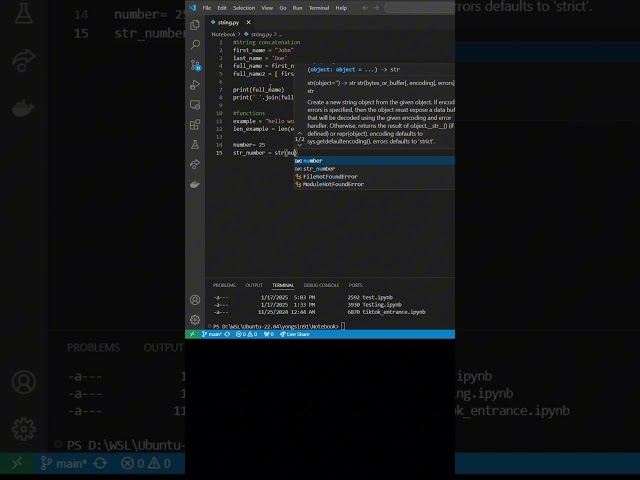The width and height of the screenshot is (640, 480).
Task: Choose the 'number' autocomplete suggestion
Action: click(x=374, y=161)
